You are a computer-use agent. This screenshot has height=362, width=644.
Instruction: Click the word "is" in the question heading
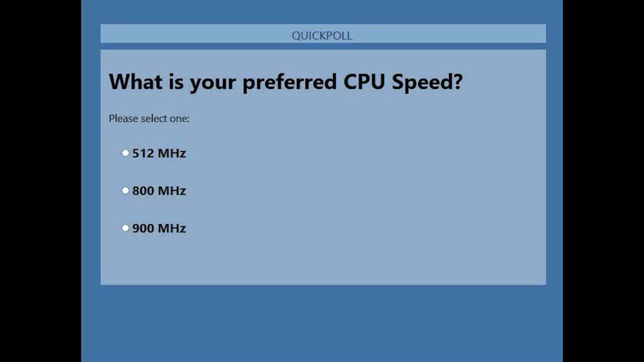click(176, 81)
